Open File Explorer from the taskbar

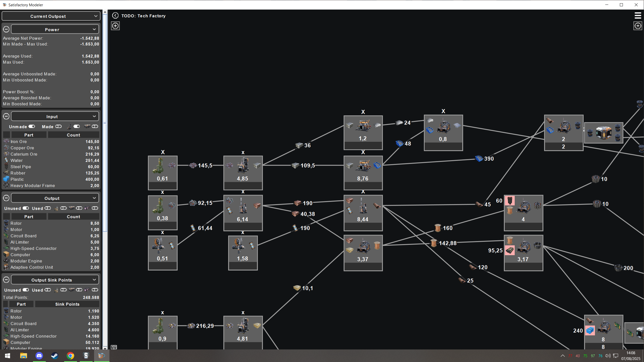[x=24, y=356]
